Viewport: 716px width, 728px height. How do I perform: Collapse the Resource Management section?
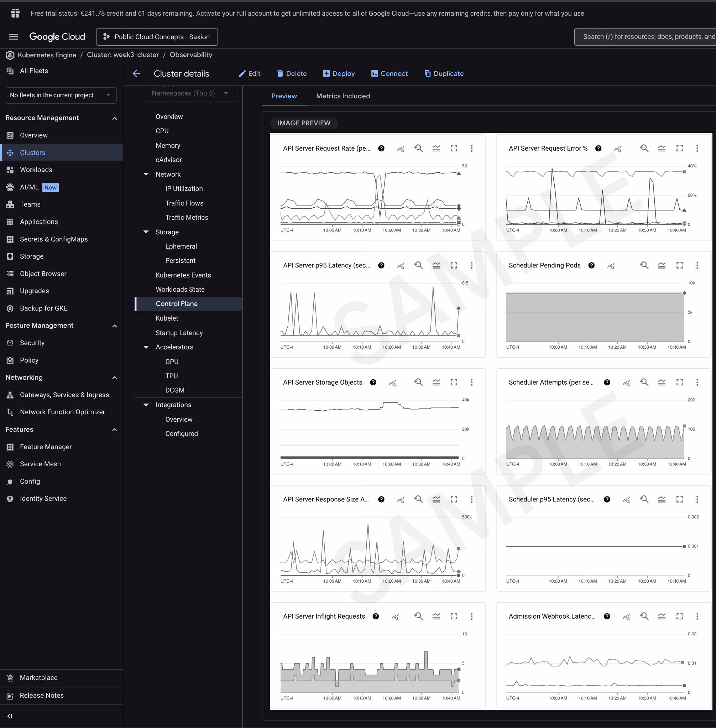click(x=115, y=118)
